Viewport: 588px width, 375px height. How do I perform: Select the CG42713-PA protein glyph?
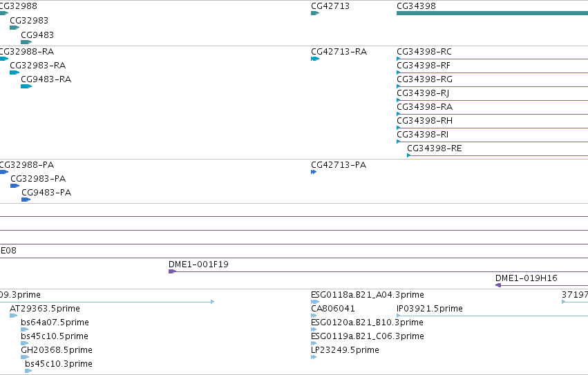[314, 172]
